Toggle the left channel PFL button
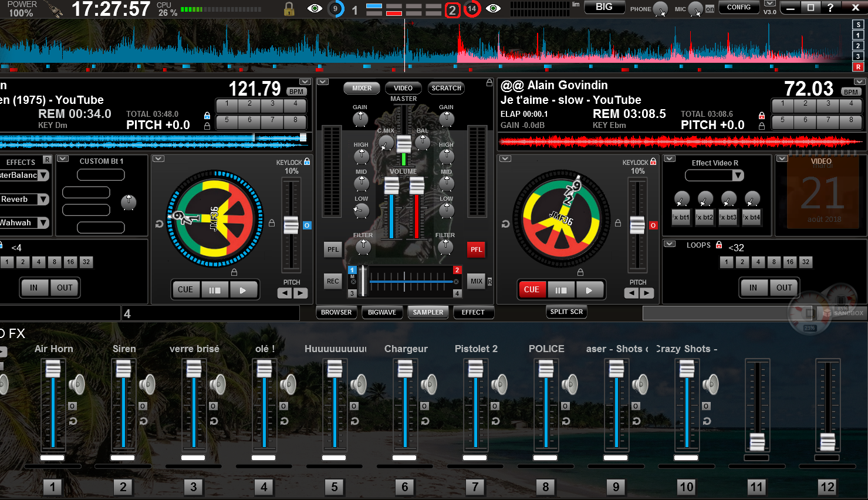Image resolution: width=868 pixels, height=500 pixels. pyautogui.click(x=333, y=249)
